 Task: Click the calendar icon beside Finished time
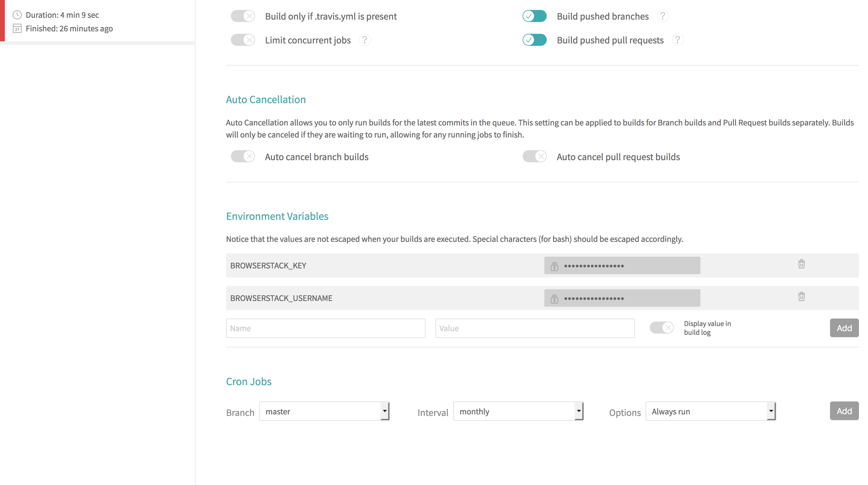[17, 29]
